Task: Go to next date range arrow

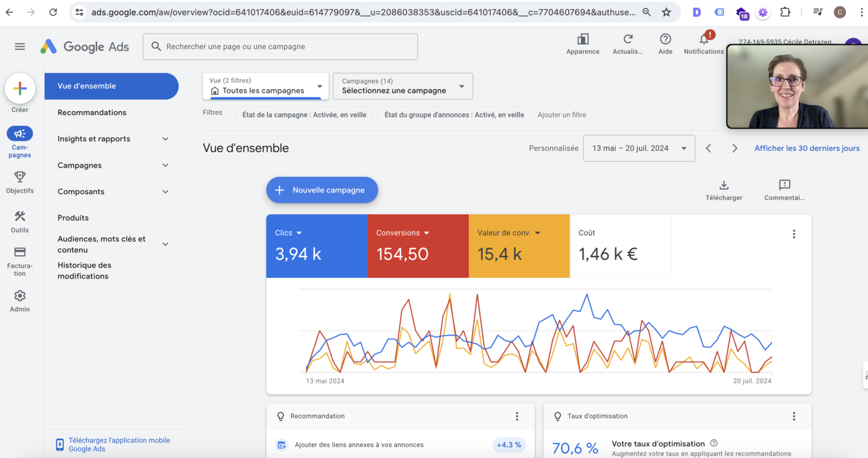Action: click(x=735, y=148)
